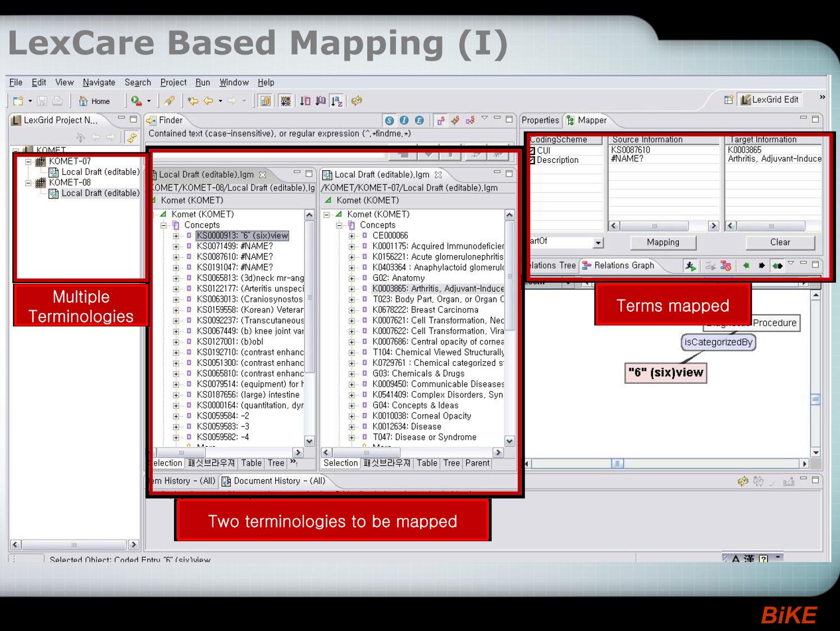This screenshot has width=840, height=631.
Task: Click the diamond S icon in Finder
Action: click(x=455, y=120)
